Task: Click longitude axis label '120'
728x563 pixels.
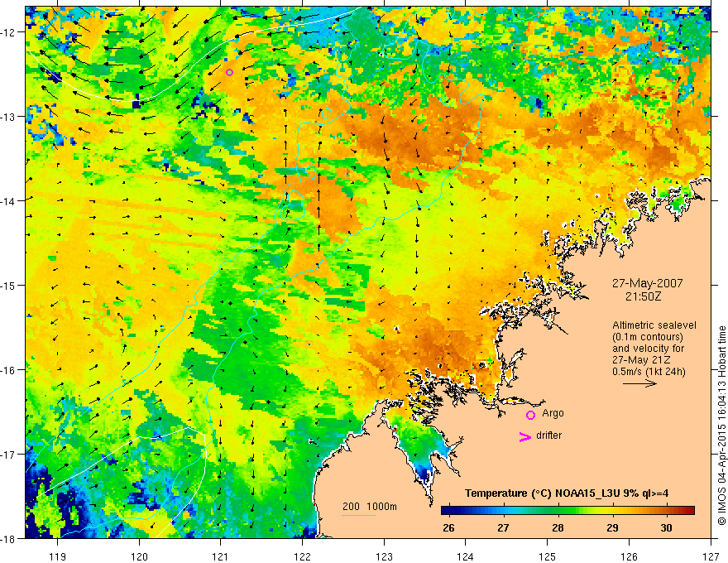Action: tap(139, 556)
